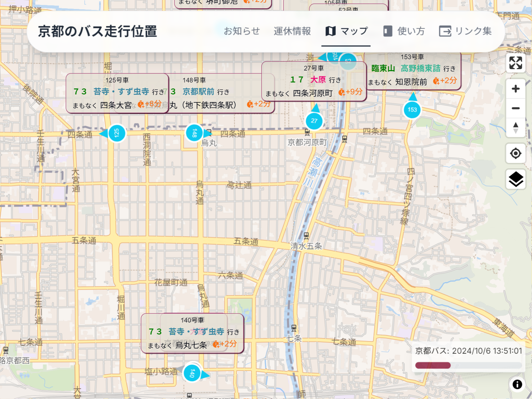Click the 烏丸七条 next stop text
This screenshot has height=399, width=532.
pos(191,345)
